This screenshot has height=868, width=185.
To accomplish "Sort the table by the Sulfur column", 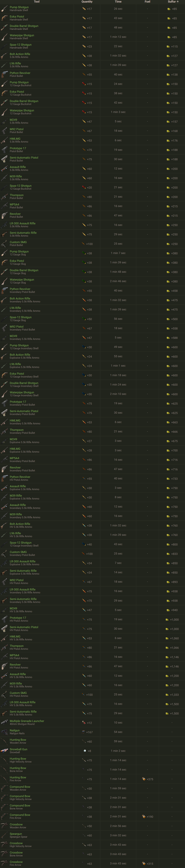I will click(x=172, y=2).
